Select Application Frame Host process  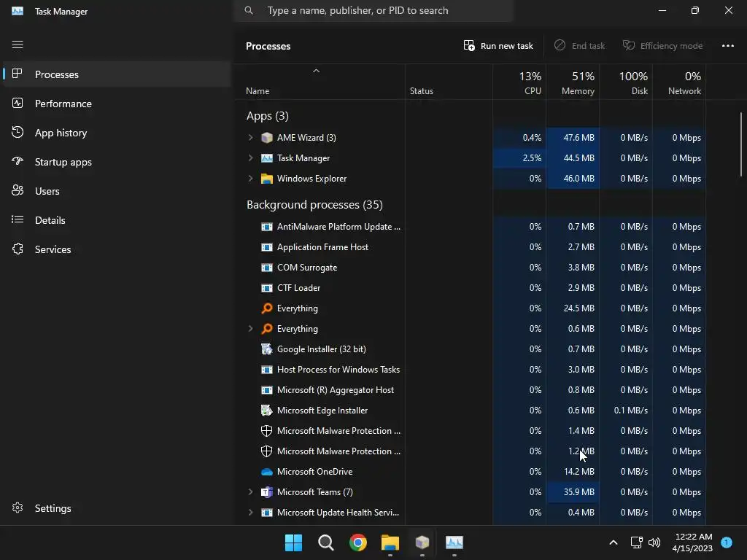[470, 247]
